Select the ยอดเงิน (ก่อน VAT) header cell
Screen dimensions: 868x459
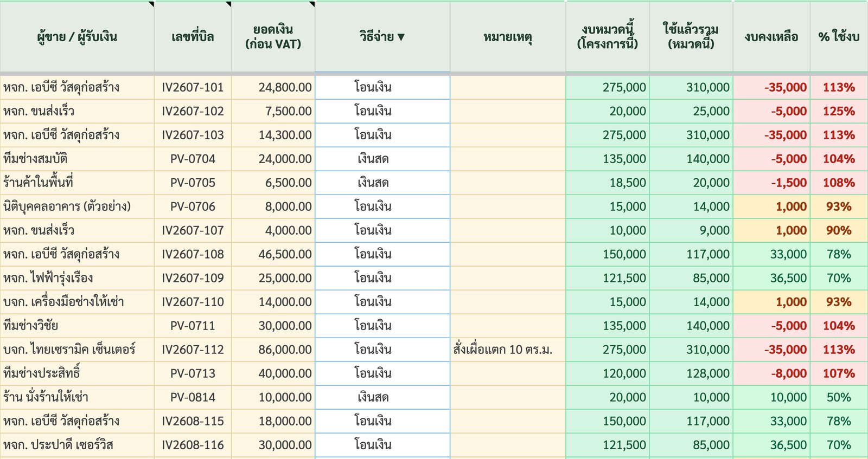click(x=273, y=37)
